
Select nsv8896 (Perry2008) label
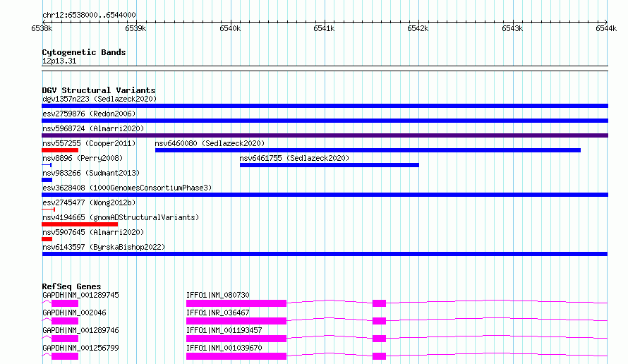pyautogui.click(x=83, y=158)
